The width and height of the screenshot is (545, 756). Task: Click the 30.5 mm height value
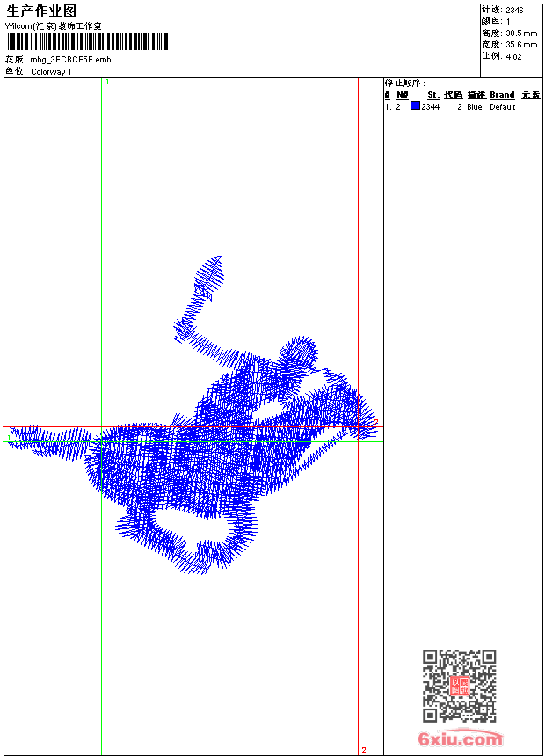[521, 33]
